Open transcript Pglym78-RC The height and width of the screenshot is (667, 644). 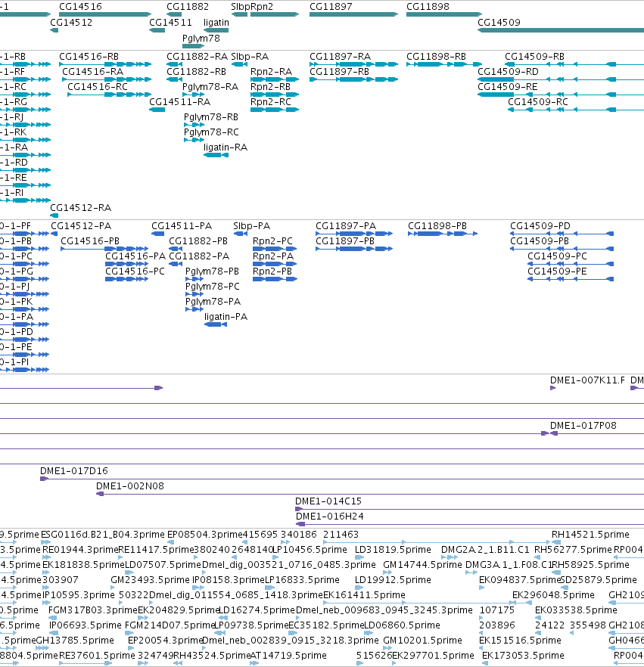coord(211,132)
